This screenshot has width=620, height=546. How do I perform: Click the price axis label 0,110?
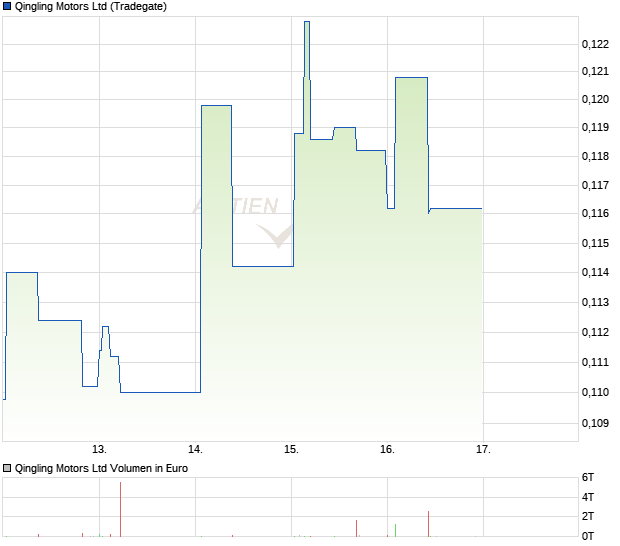[x=595, y=392]
